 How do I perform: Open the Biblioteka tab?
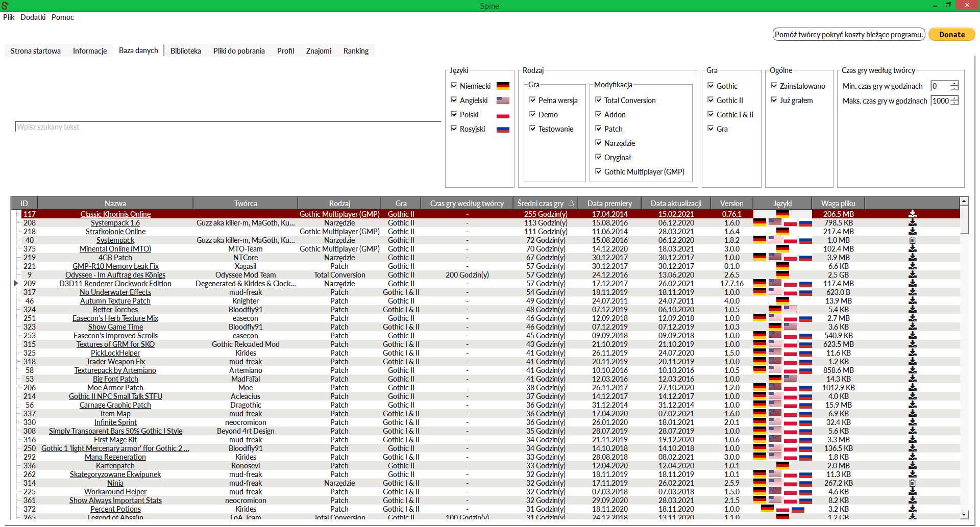click(185, 51)
